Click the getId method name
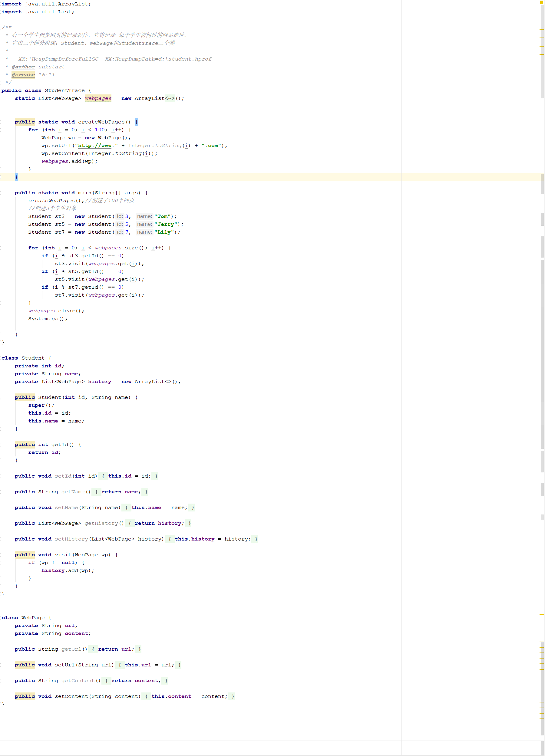Image resolution: width=545 pixels, height=756 pixels. 60,444
